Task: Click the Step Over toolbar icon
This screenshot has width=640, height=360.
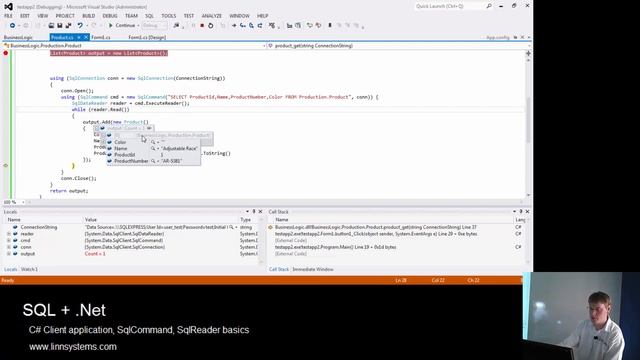Action: click(251, 25)
